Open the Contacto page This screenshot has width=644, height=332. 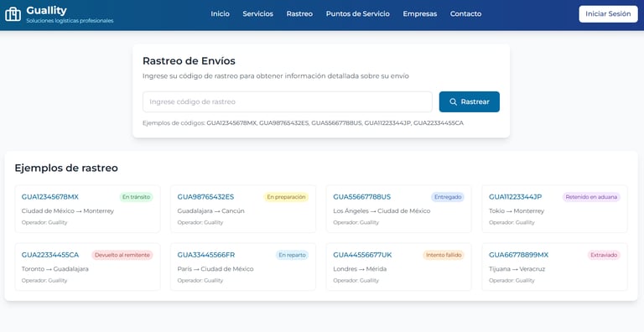(x=465, y=13)
